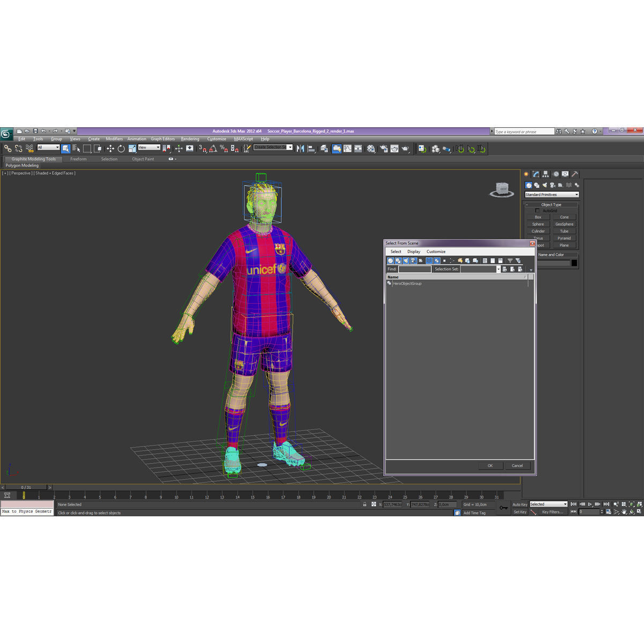Open the Create Selection Set dropdown
Image resolution: width=644 pixels, height=644 pixels.
tap(273, 147)
